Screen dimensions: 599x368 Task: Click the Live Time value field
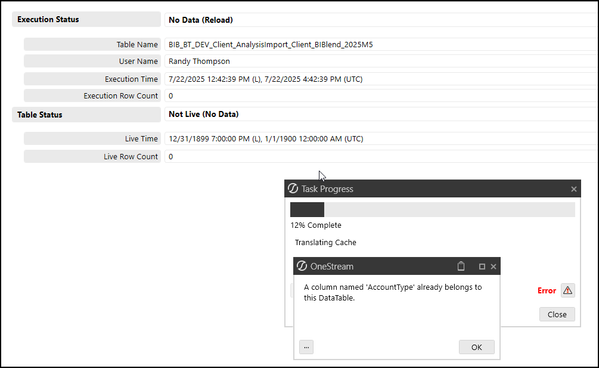pyautogui.click(x=380, y=139)
